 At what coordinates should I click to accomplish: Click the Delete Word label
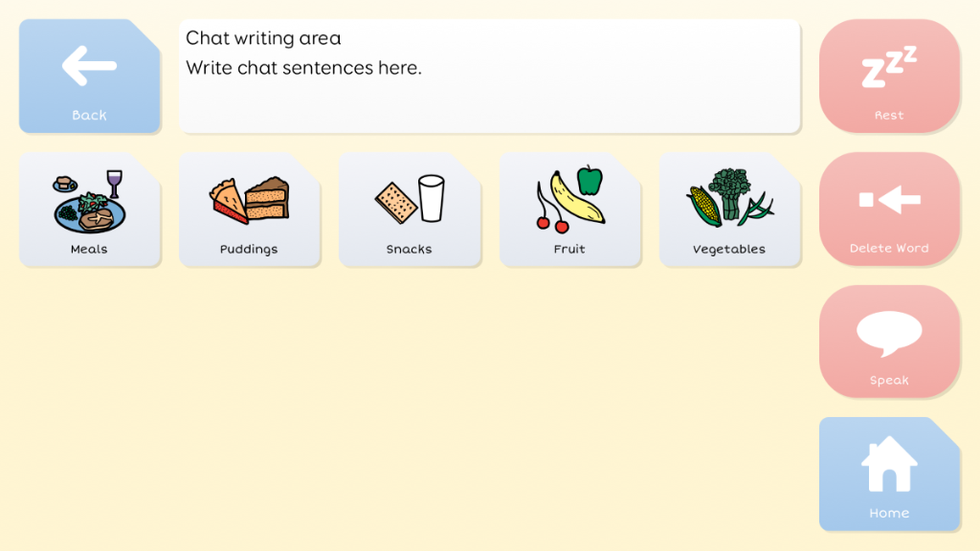[889, 248]
